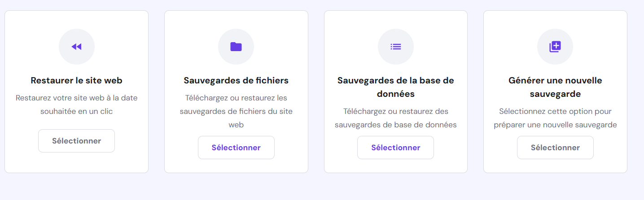Image resolution: width=644 pixels, height=200 pixels.
Task: Click the text about restoring database backups
Action: coord(395,118)
